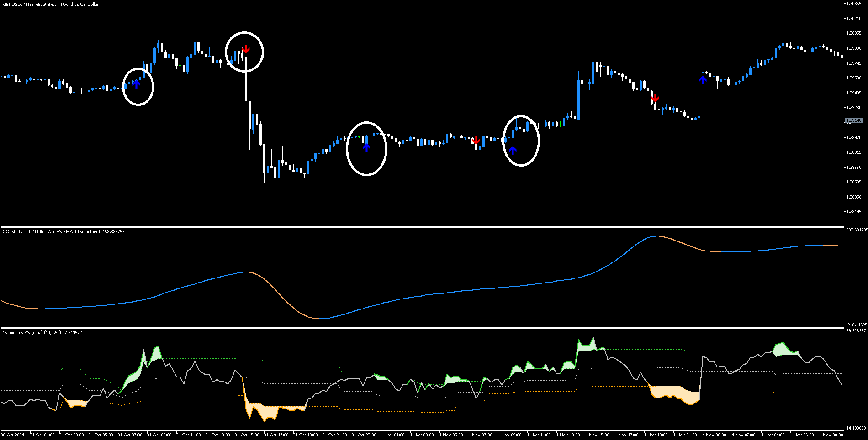Click the CCI std based indicator label

[63, 232]
